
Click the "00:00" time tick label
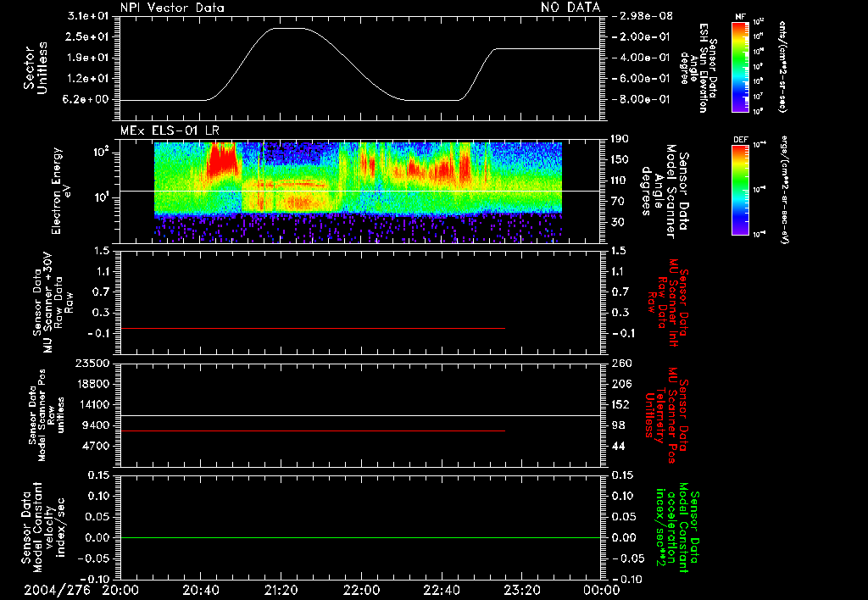point(602,590)
